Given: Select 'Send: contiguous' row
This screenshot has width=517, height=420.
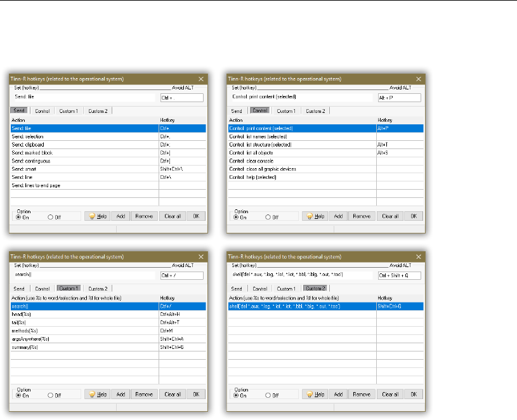Looking at the screenshot, I should [108, 161].
